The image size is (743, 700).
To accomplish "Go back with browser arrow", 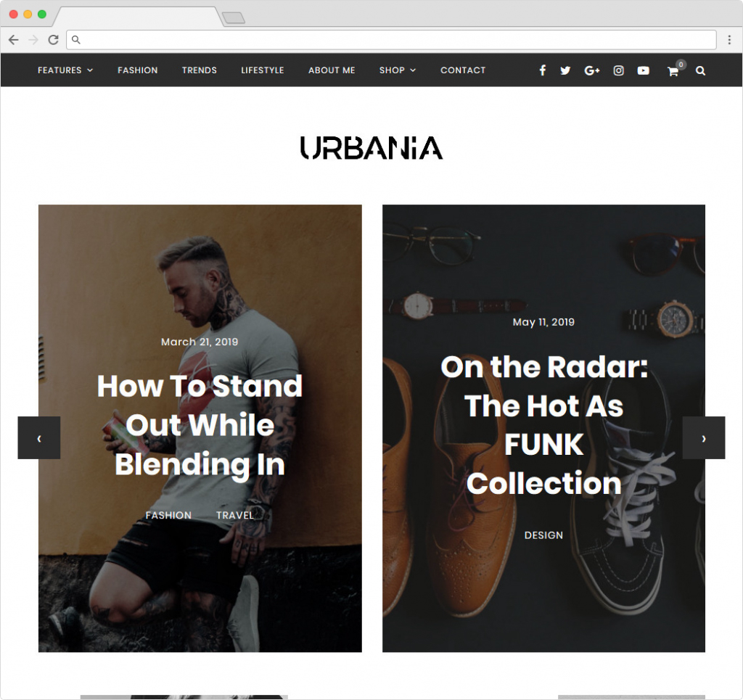I will [x=13, y=40].
